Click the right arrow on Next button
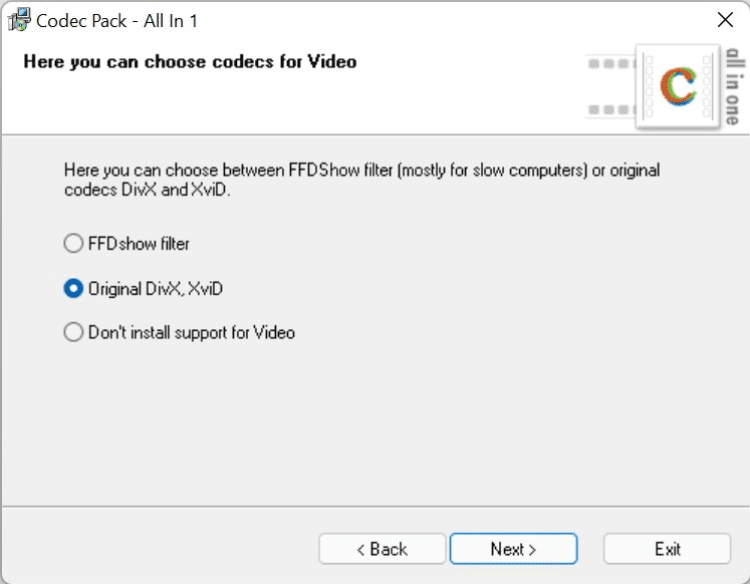Image resolution: width=750 pixels, height=584 pixels. (532, 549)
